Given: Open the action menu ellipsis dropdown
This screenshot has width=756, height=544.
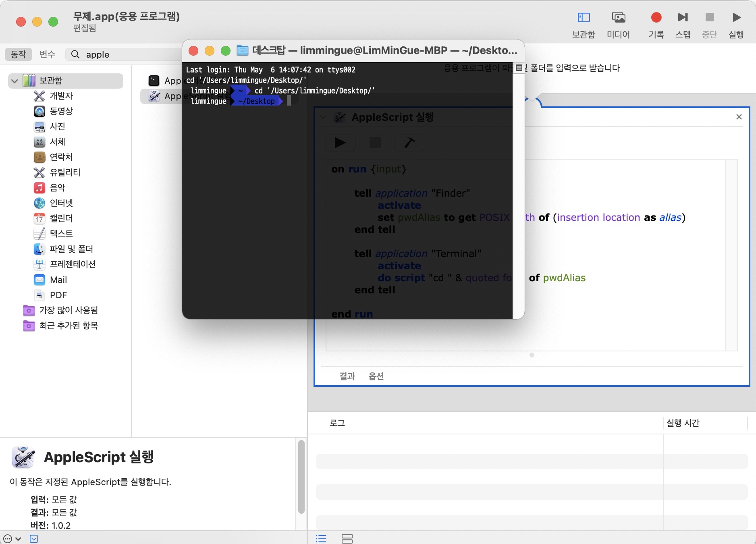Looking at the screenshot, I should click(12, 539).
